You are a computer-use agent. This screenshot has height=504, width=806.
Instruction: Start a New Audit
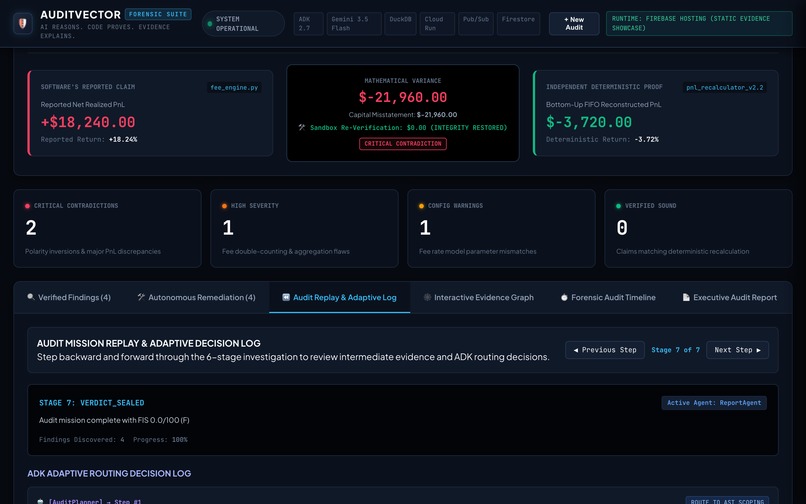(x=574, y=24)
